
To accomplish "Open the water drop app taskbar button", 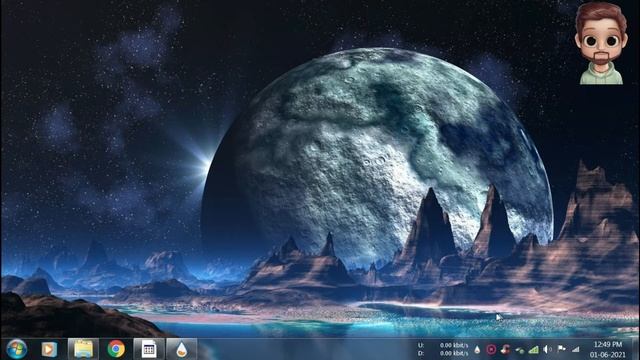I will (x=182, y=349).
